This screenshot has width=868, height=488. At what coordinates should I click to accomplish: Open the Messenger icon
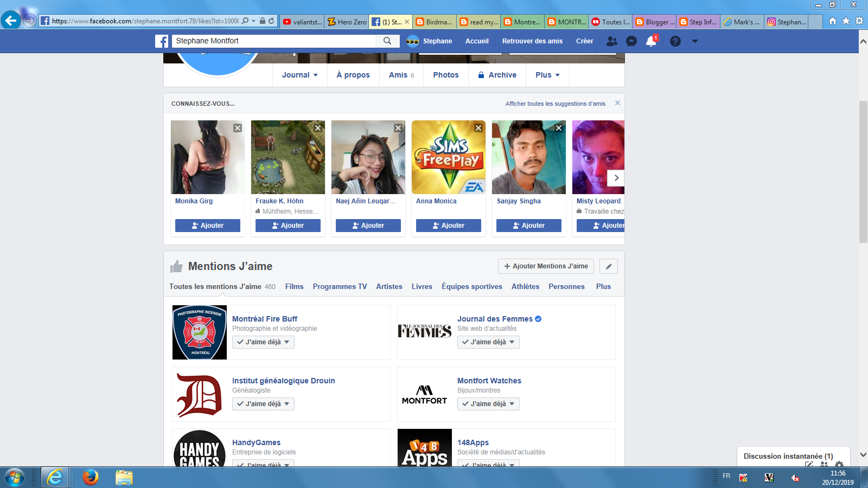tap(631, 41)
